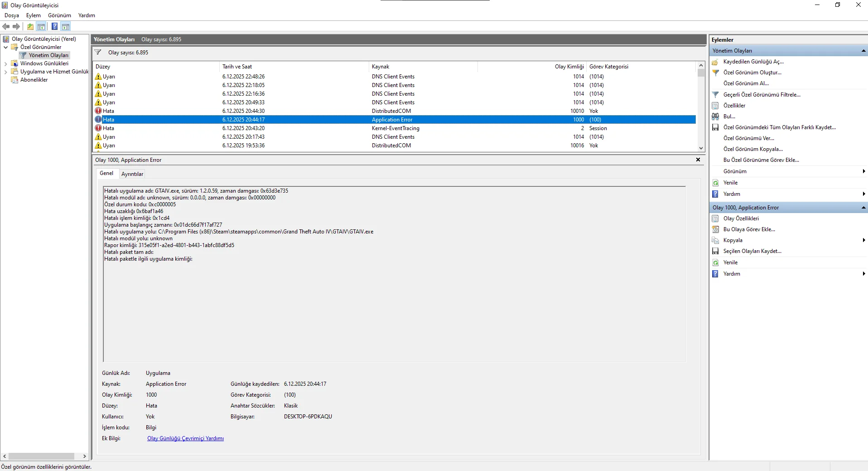
Task: Toggle the console tree toolbar icon
Action: [x=41, y=26]
